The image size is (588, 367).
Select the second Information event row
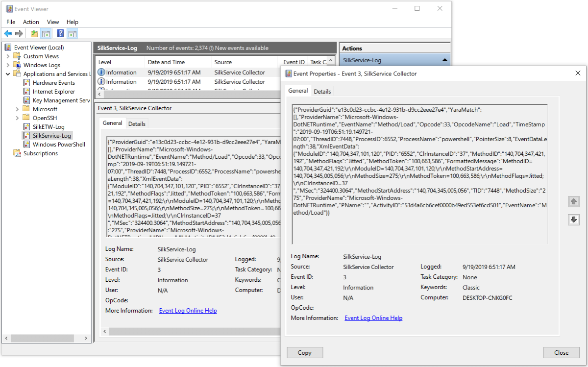tap(189, 82)
